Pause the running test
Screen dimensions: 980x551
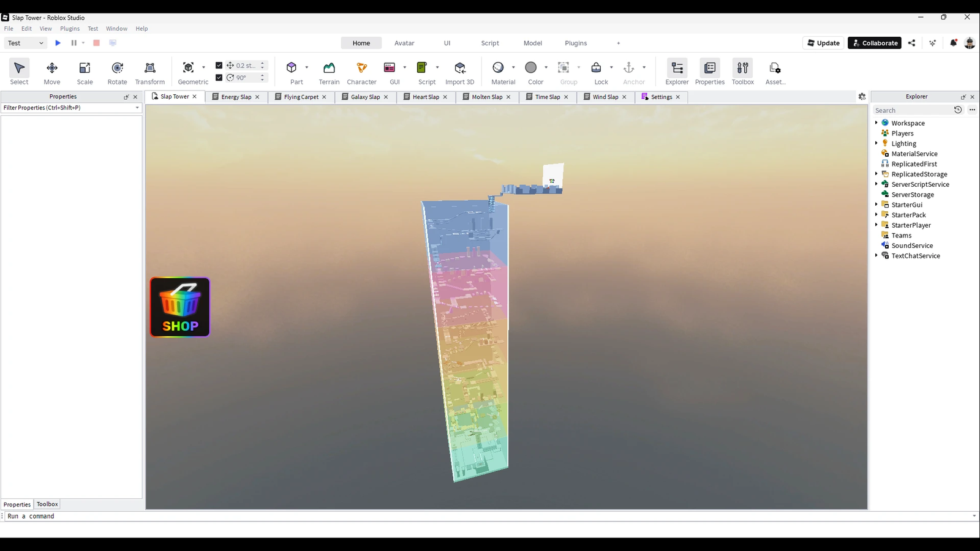pos(73,43)
